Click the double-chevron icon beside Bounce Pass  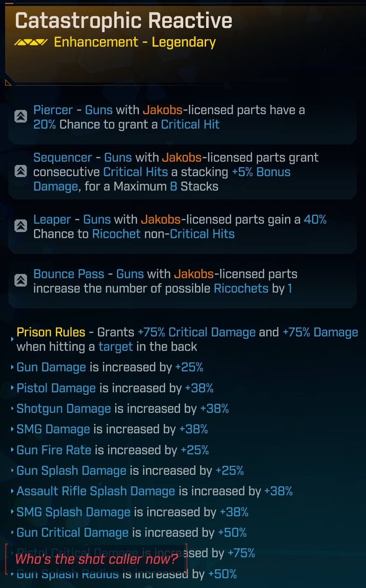click(x=21, y=280)
